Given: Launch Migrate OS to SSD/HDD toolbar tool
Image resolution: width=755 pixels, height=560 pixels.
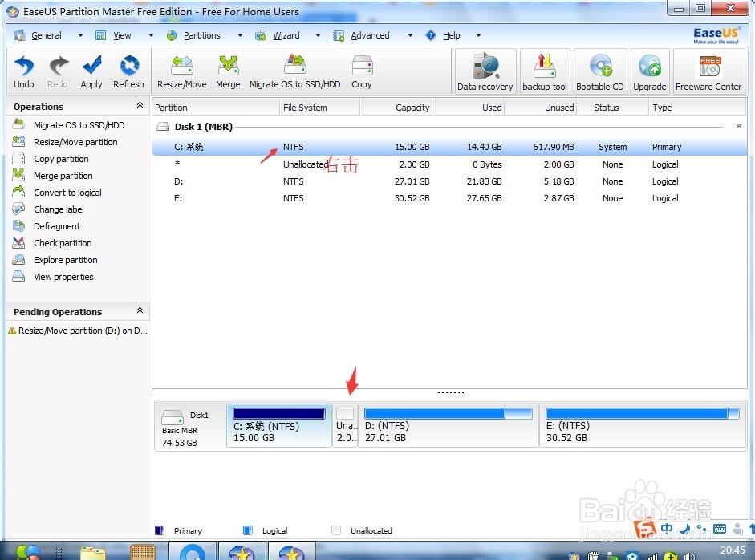Looking at the screenshot, I should click(x=294, y=72).
